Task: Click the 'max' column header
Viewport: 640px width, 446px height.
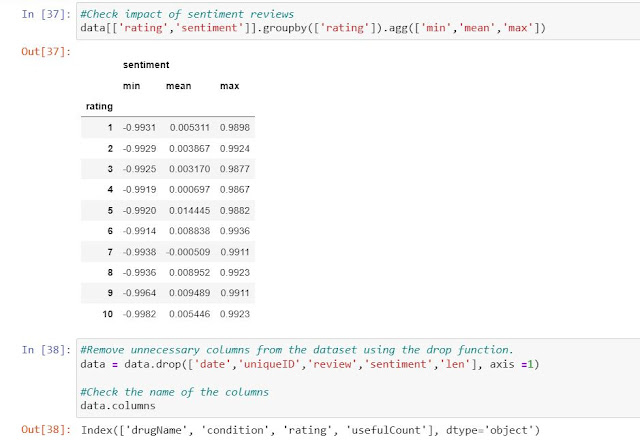Action: tap(229, 86)
